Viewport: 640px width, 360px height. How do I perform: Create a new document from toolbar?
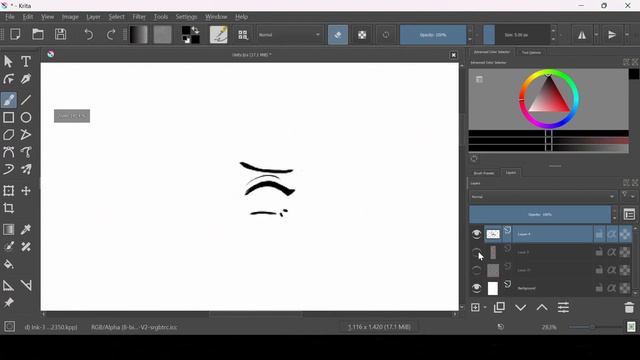click(16, 34)
